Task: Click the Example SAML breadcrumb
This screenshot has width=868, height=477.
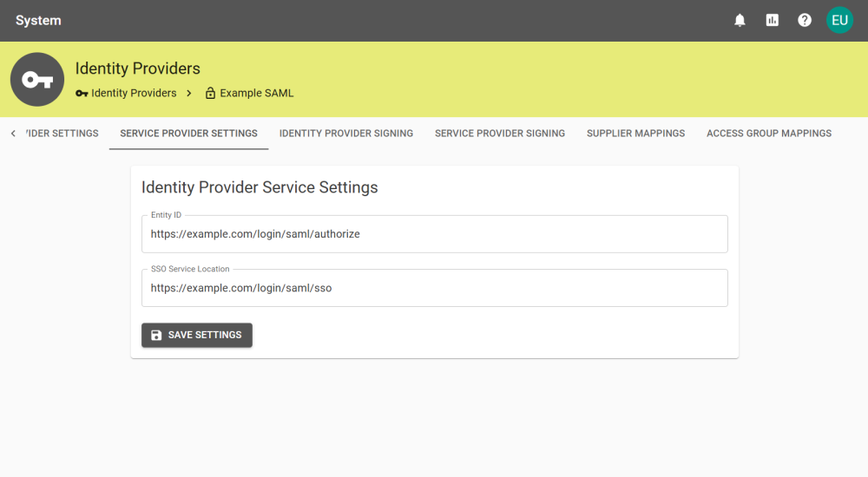Action: [x=256, y=94]
